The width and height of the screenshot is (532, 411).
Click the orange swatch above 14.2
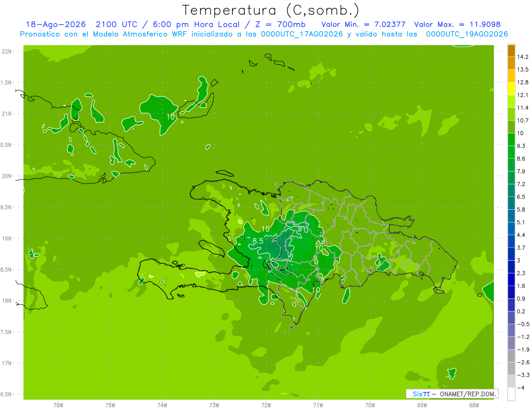[511, 51]
